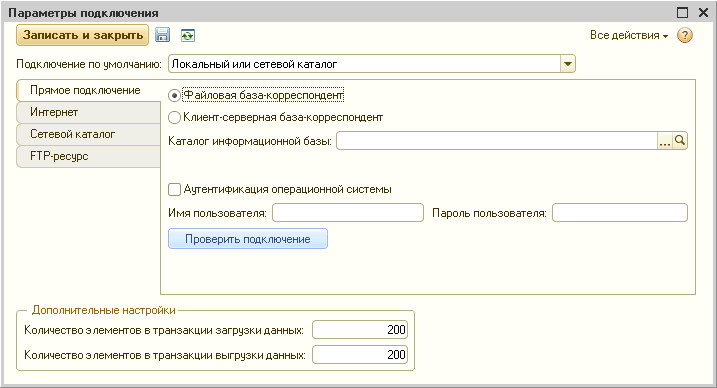Click the refresh form icon
The height and width of the screenshot is (388, 717).
tap(187, 35)
